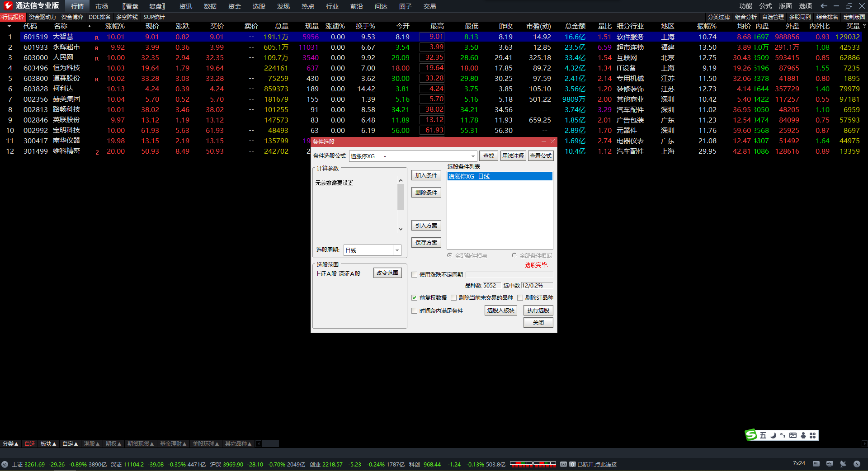Click the dot marker in column header row
The image size is (868, 471).
90,26
